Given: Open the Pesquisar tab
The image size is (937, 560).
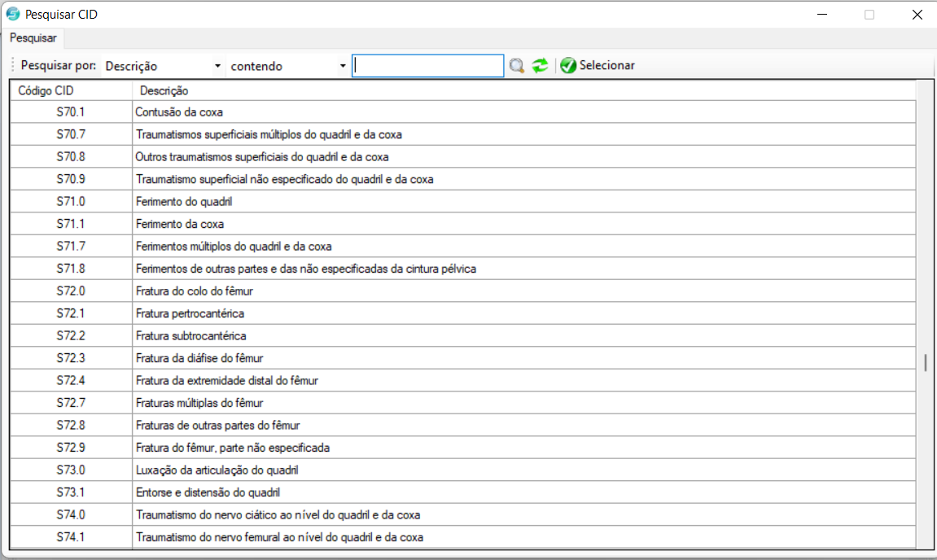Looking at the screenshot, I should tap(33, 37).
